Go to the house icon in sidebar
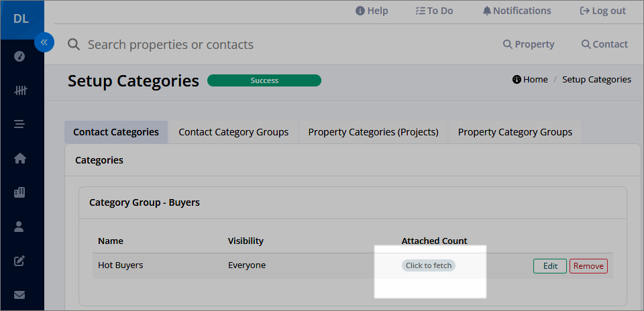This screenshot has width=644, height=311. [19, 158]
